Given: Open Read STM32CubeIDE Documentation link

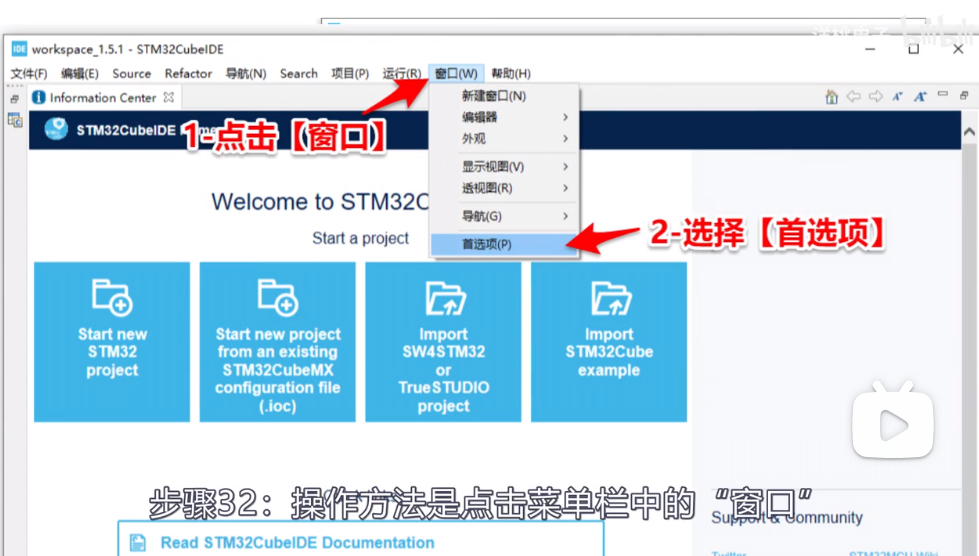Looking at the screenshot, I should 298,542.
